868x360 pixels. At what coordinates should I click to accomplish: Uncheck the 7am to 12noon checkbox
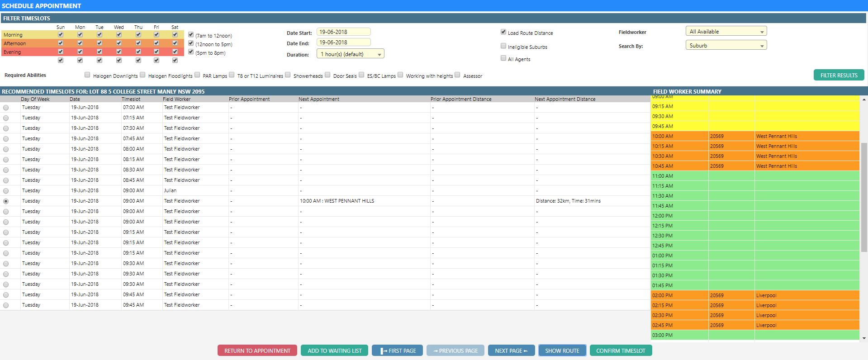(x=191, y=35)
